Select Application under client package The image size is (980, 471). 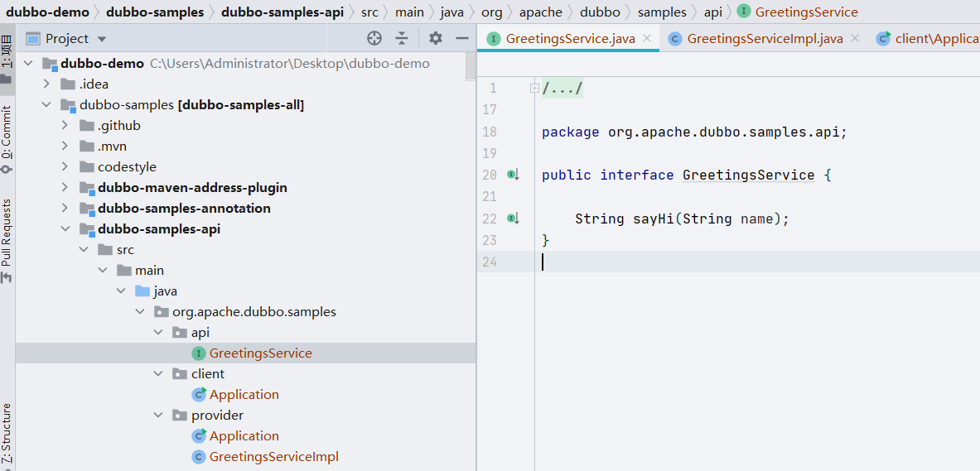(x=246, y=394)
